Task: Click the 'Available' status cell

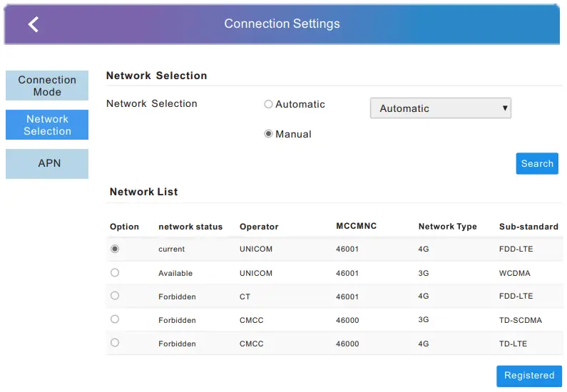Action: (x=175, y=273)
